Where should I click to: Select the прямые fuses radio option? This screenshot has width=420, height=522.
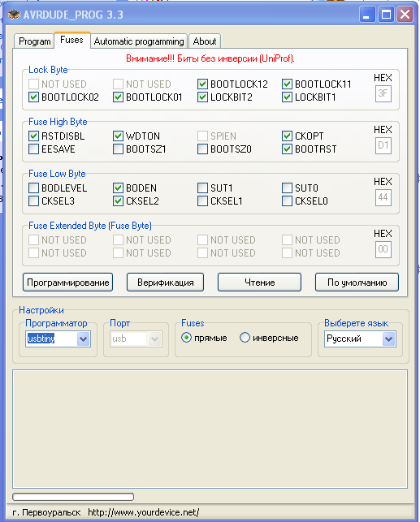(187, 338)
